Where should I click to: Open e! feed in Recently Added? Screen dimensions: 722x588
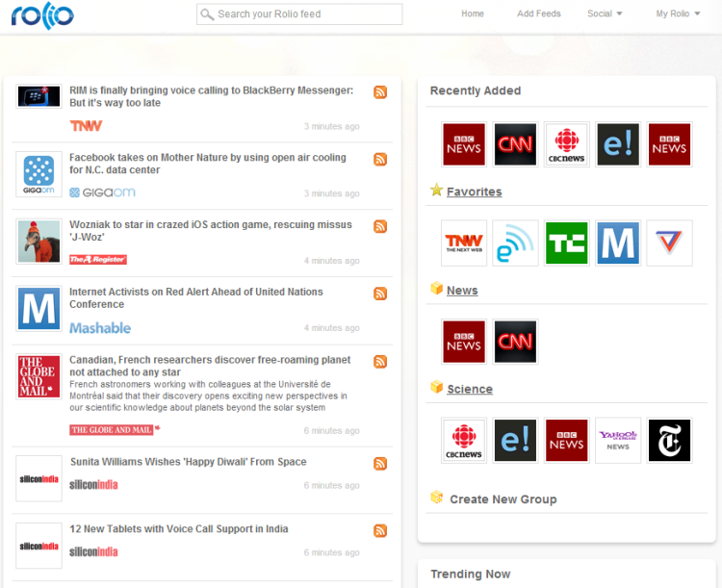[618, 144]
